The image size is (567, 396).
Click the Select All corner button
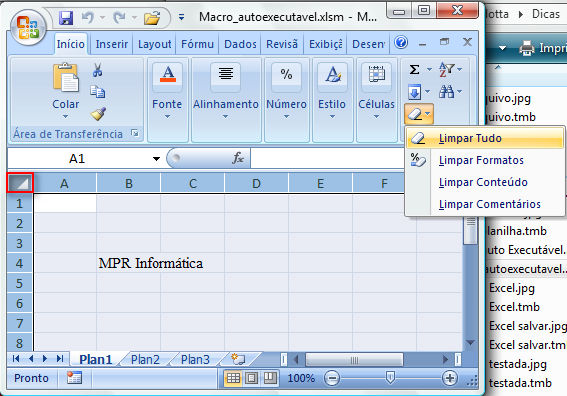click(x=20, y=183)
